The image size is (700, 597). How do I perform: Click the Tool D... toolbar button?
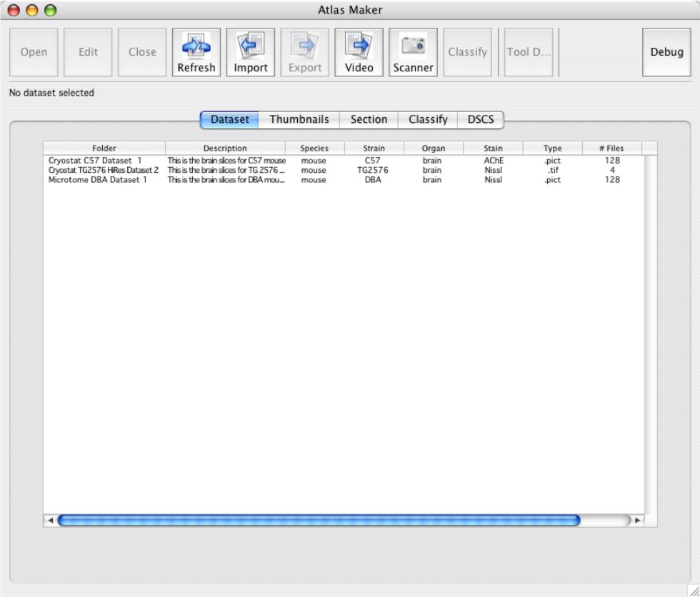point(529,52)
